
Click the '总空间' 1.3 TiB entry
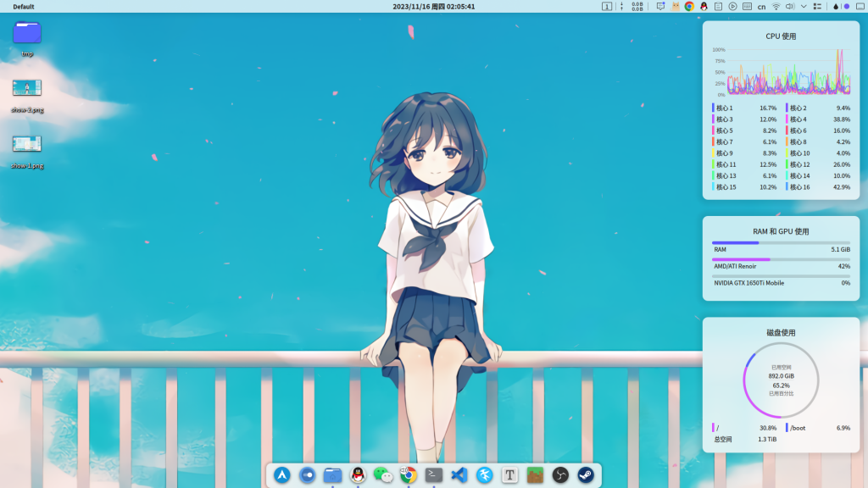744,440
